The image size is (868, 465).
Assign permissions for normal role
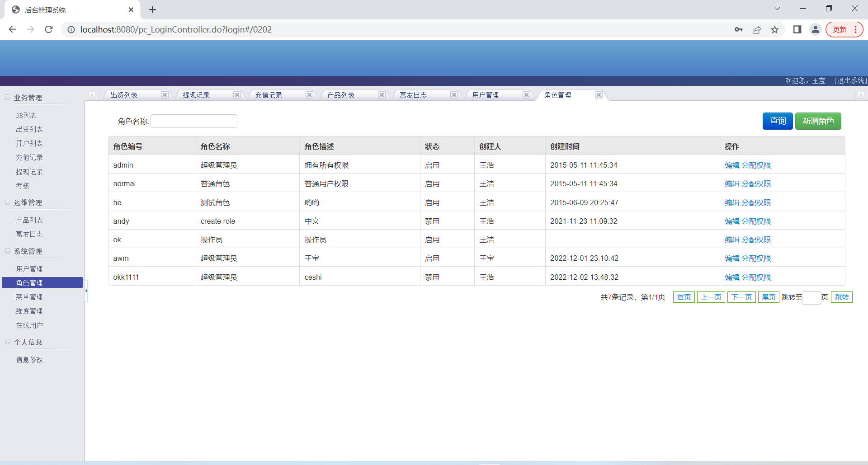pyautogui.click(x=756, y=184)
